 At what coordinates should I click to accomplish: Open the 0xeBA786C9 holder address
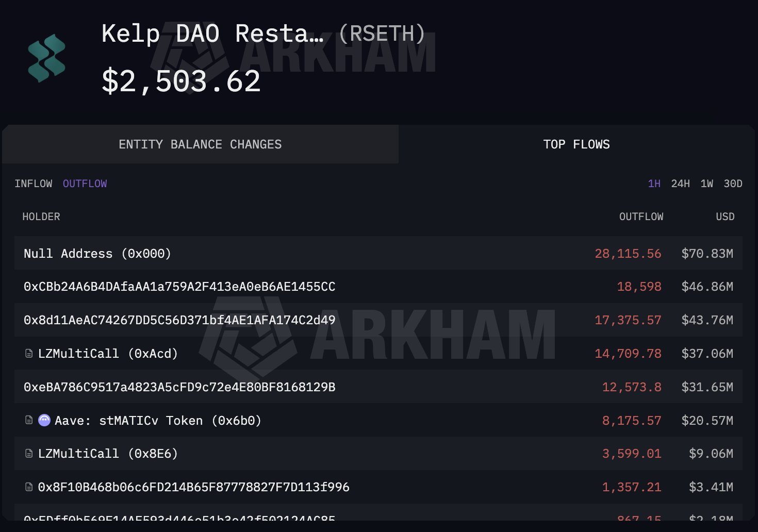(x=179, y=387)
